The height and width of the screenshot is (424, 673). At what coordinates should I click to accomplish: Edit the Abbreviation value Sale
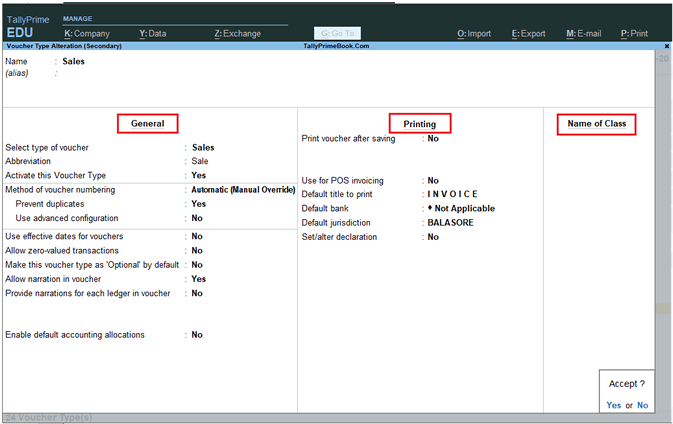pos(200,161)
